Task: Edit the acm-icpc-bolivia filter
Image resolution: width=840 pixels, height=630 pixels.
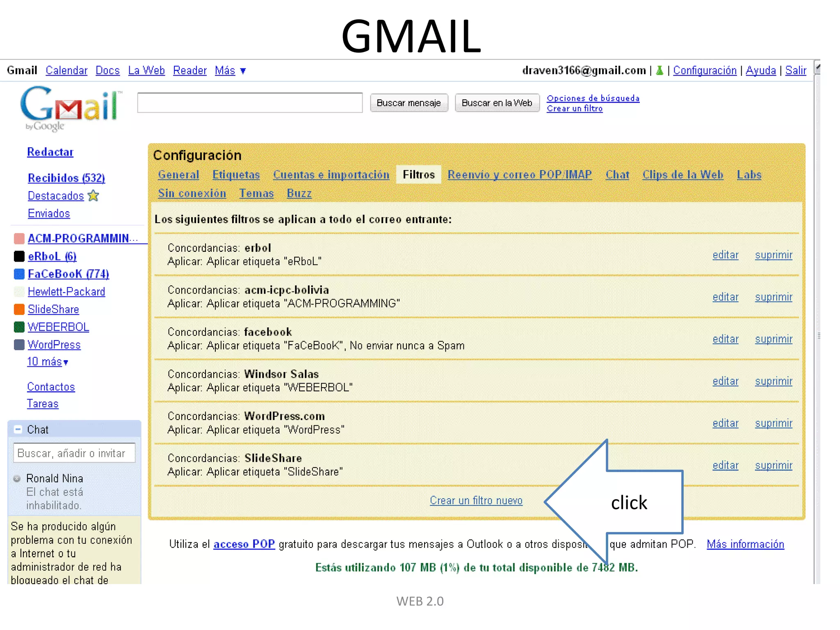Action: pos(726,297)
